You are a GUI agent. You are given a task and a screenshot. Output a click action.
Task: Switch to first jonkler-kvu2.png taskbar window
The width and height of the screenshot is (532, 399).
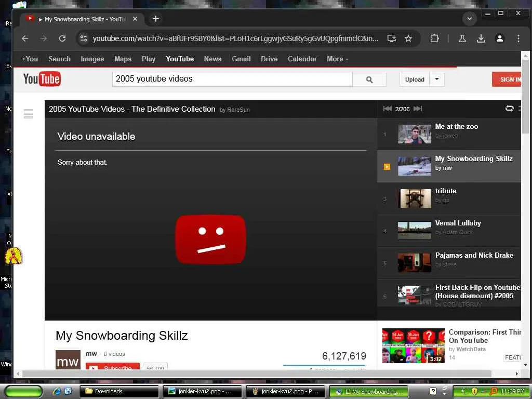point(202,391)
